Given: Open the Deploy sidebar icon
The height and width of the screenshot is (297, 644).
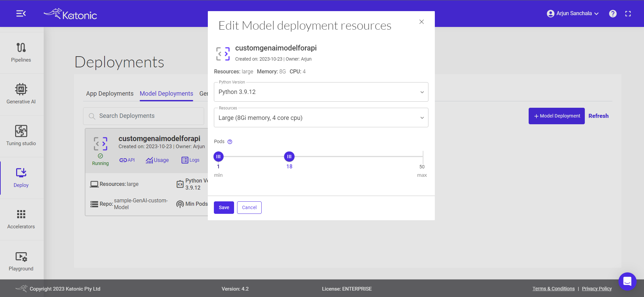Looking at the screenshot, I should [x=21, y=173].
